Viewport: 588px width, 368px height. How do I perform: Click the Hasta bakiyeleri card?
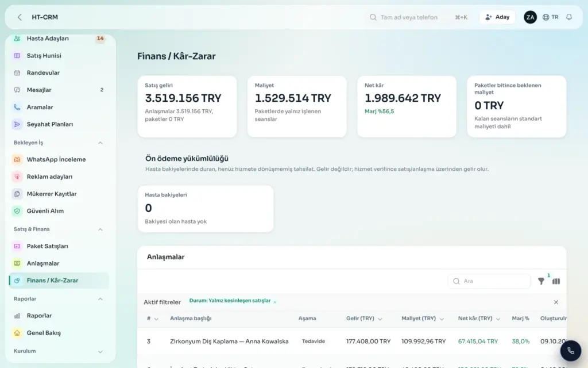point(205,208)
